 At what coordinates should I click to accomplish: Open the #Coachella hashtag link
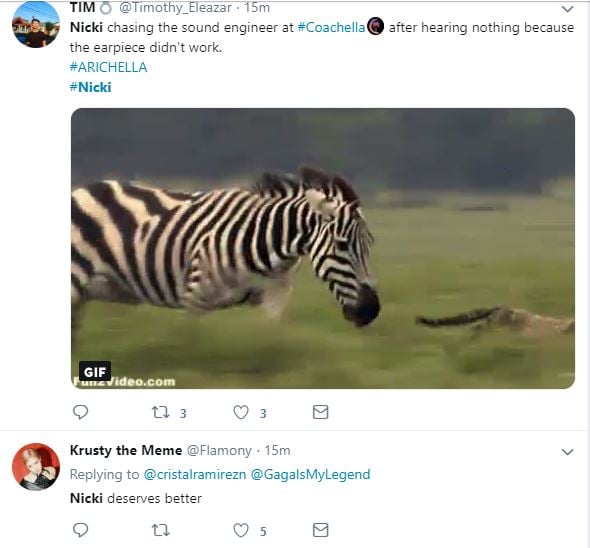point(331,27)
